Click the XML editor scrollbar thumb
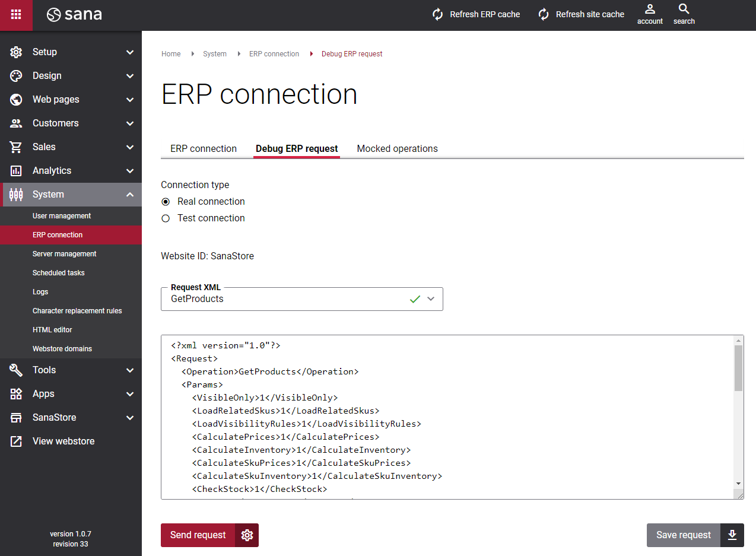The height and width of the screenshot is (556, 756). [738, 368]
